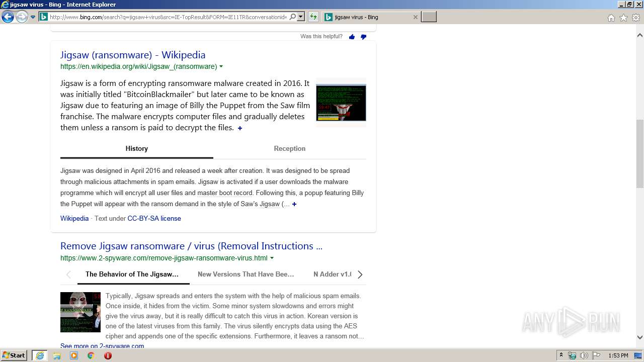Click the carousel previous chevron
Image resolution: width=644 pixels, height=362 pixels.
tap(68, 275)
